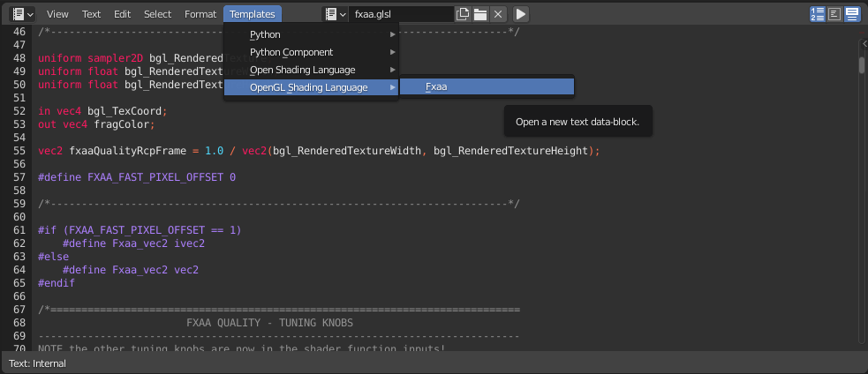The height and width of the screenshot is (374, 868).
Task: Open the Edit menu
Action: tap(123, 14)
